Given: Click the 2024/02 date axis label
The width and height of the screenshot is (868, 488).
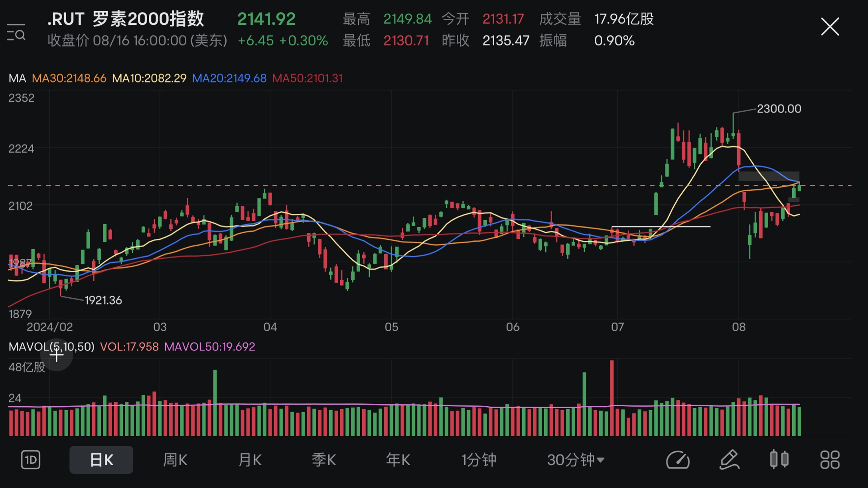Looking at the screenshot, I should tap(49, 327).
